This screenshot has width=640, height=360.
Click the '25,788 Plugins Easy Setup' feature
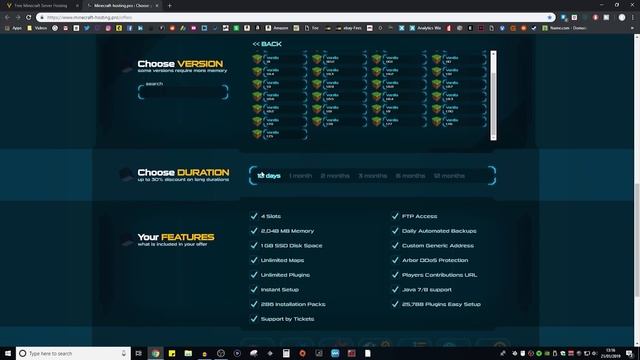(441, 304)
